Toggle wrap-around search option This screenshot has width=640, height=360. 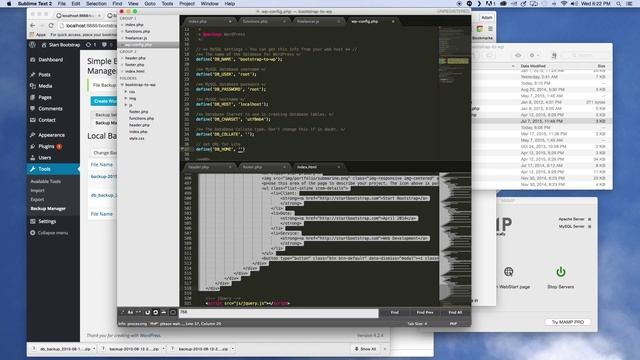click(x=156, y=312)
